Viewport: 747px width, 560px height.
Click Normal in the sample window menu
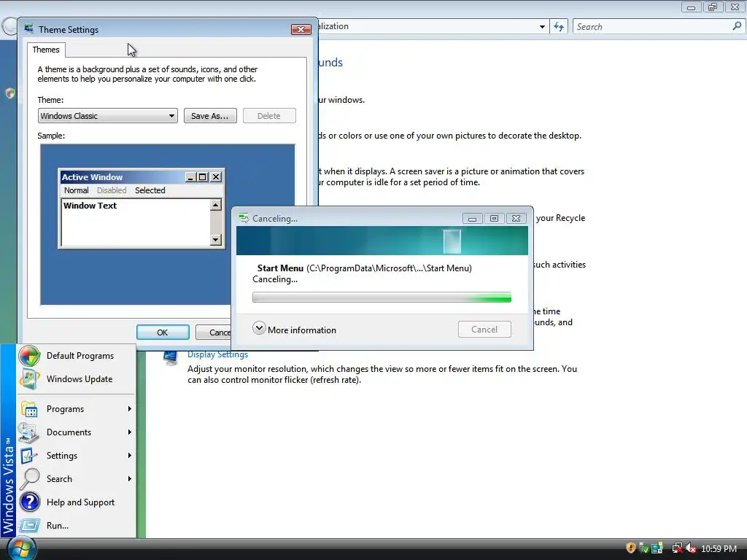[76, 190]
